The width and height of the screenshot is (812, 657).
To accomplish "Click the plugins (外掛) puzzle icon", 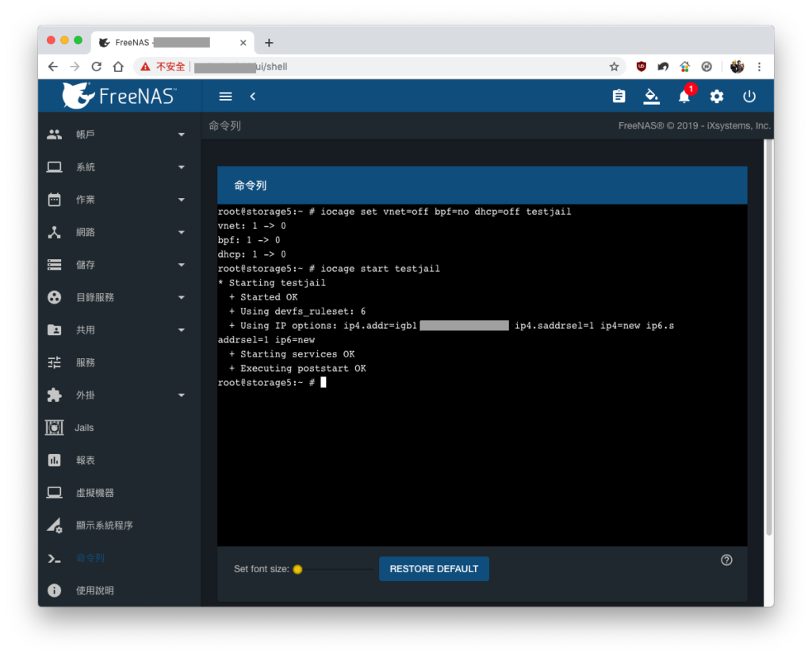I will pos(55,395).
